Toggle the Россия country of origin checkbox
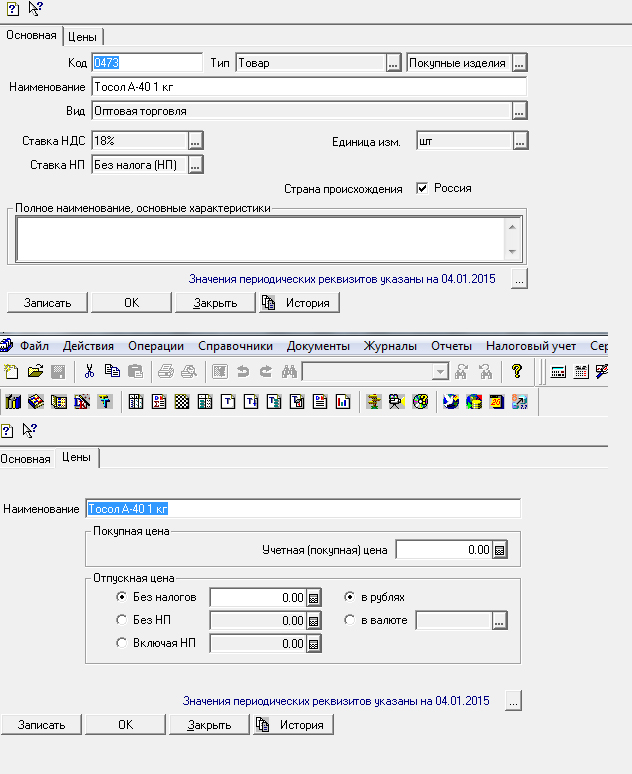 pos(422,188)
